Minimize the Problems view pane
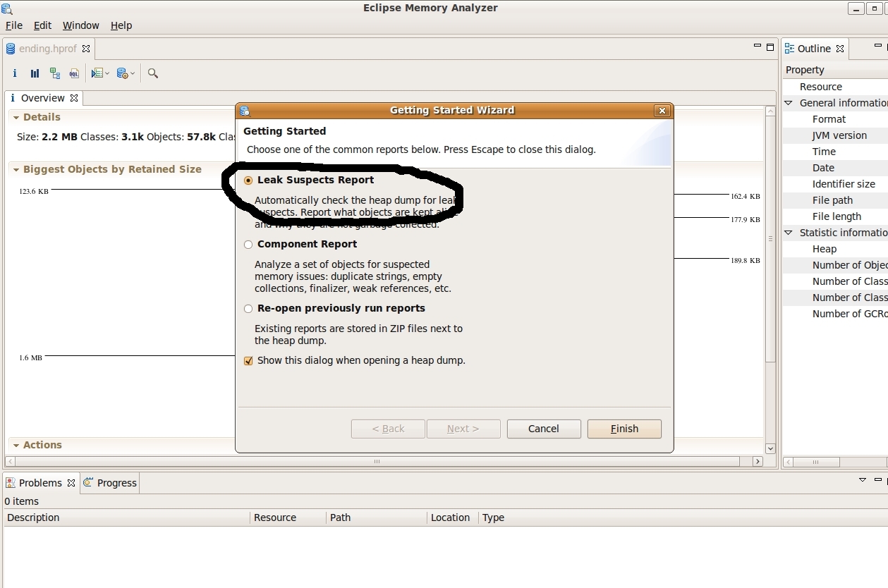 879,480
